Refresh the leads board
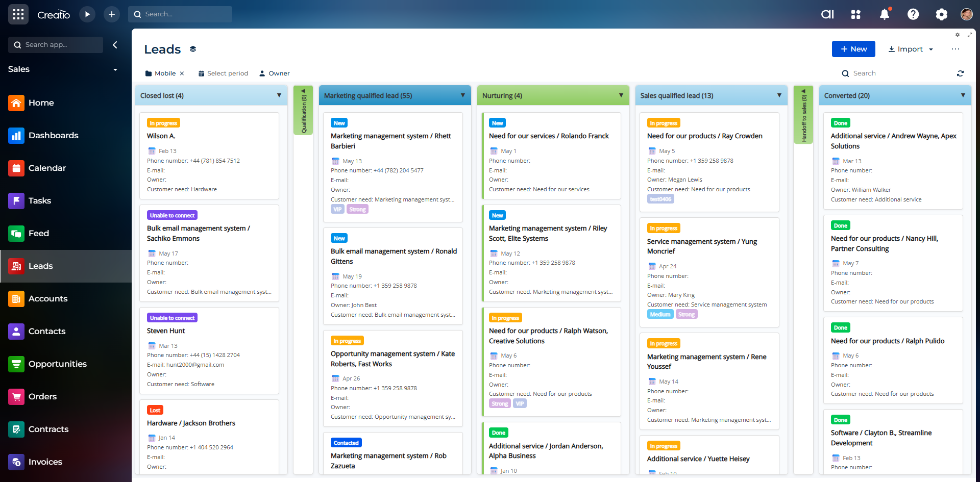Screen dimensions: 980x482 pyautogui.click(x=960, y=73)
